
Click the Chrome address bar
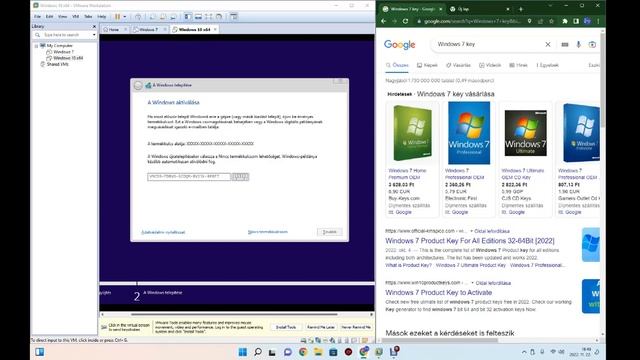click(472, 21)
